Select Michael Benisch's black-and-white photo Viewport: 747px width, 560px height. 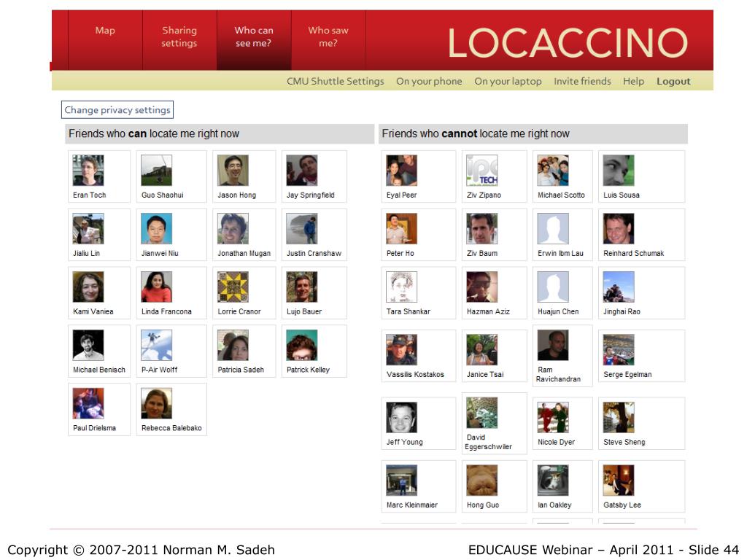pos(88,345)
